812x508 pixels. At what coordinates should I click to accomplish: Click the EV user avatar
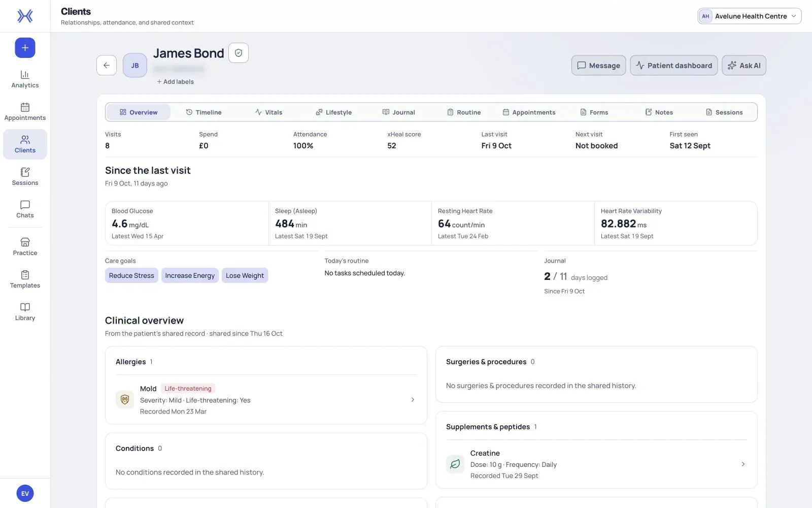point(25,493)
